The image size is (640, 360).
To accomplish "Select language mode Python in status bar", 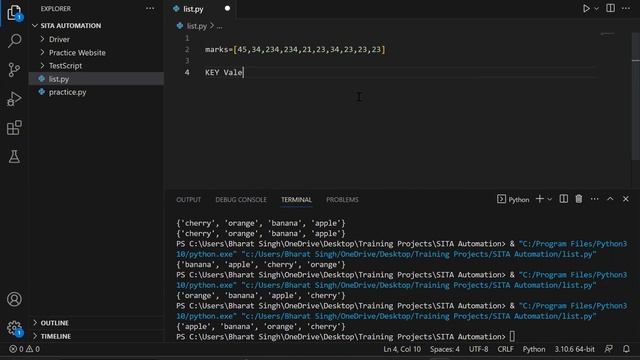I will coord(534,349).
